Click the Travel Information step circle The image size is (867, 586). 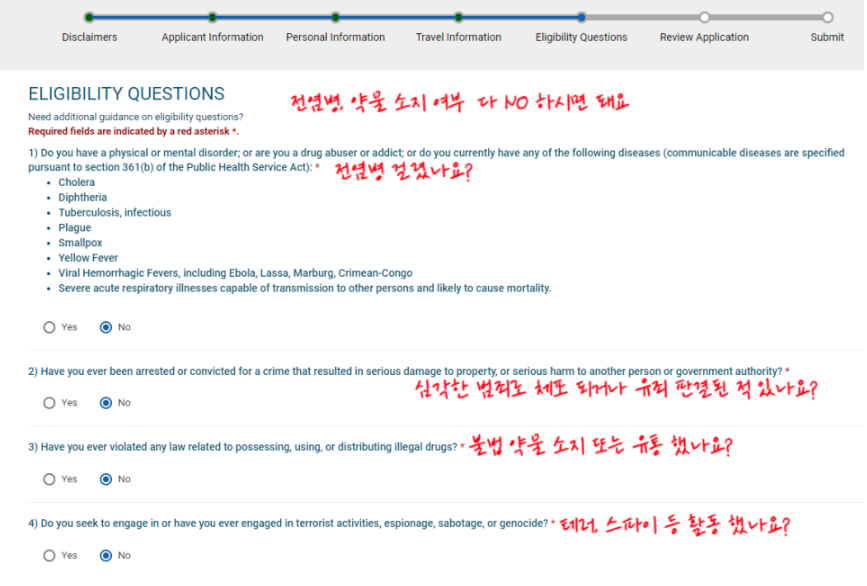coord(458,17)
